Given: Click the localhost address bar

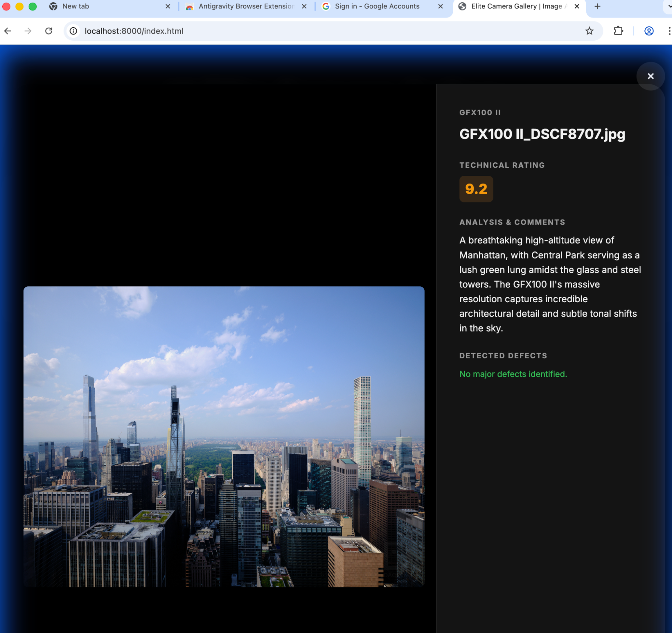Looking at the screenshot, I should 304,31.
